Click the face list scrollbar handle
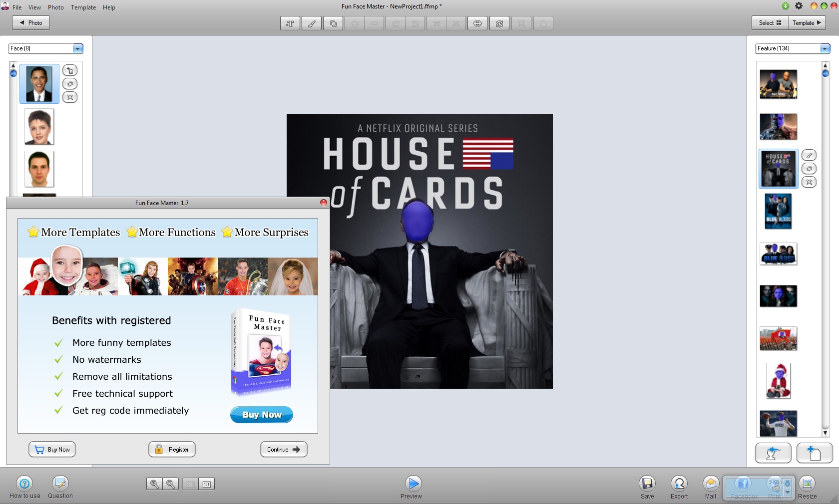839x504 pixels. 13,73
